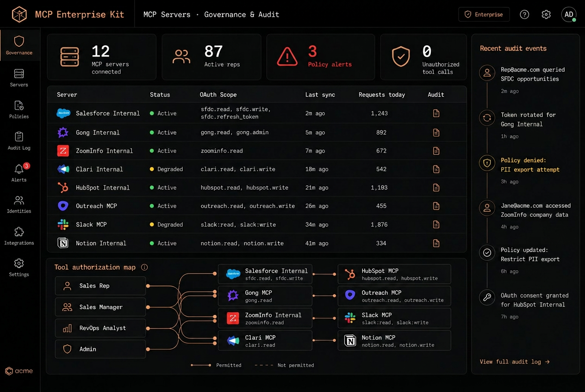Click the Active reps people icon

click(181, 56)
